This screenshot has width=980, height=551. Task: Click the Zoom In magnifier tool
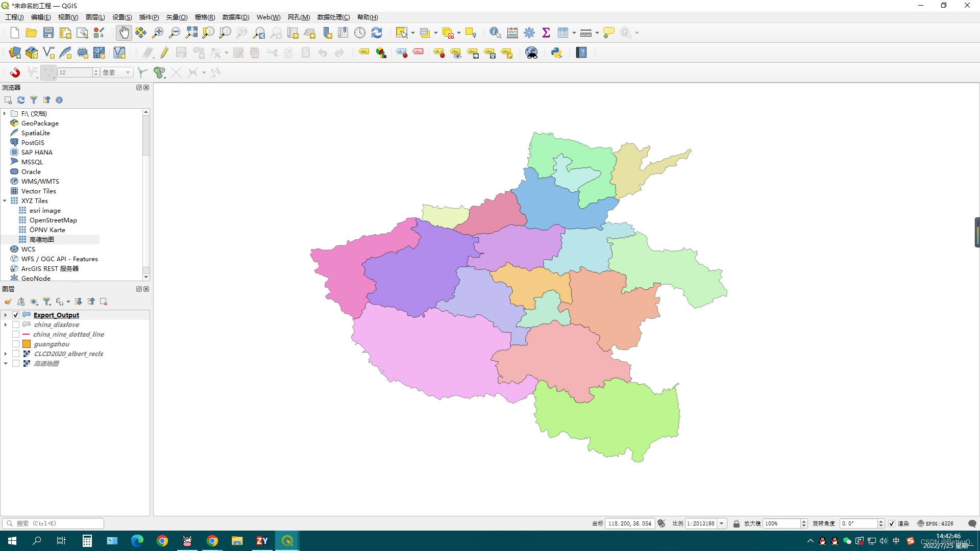coord(158,33)
